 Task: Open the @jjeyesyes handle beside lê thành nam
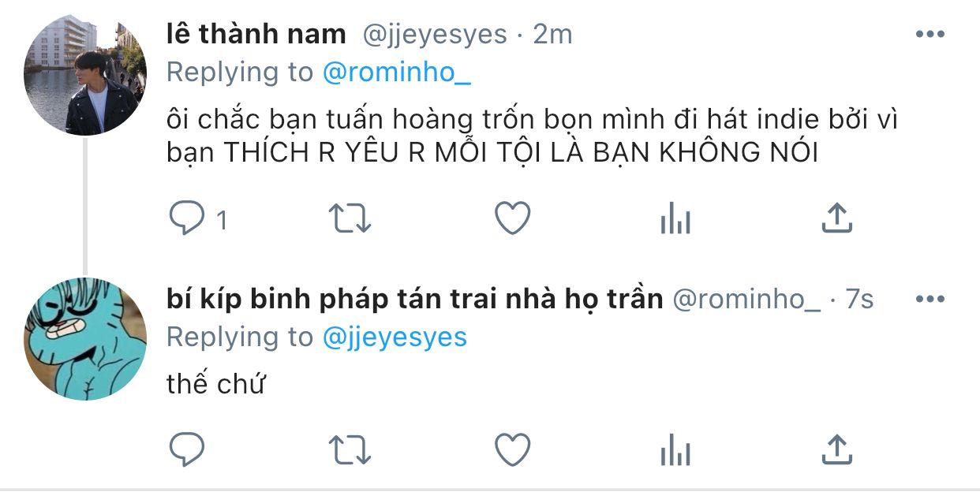click(435, 35)
